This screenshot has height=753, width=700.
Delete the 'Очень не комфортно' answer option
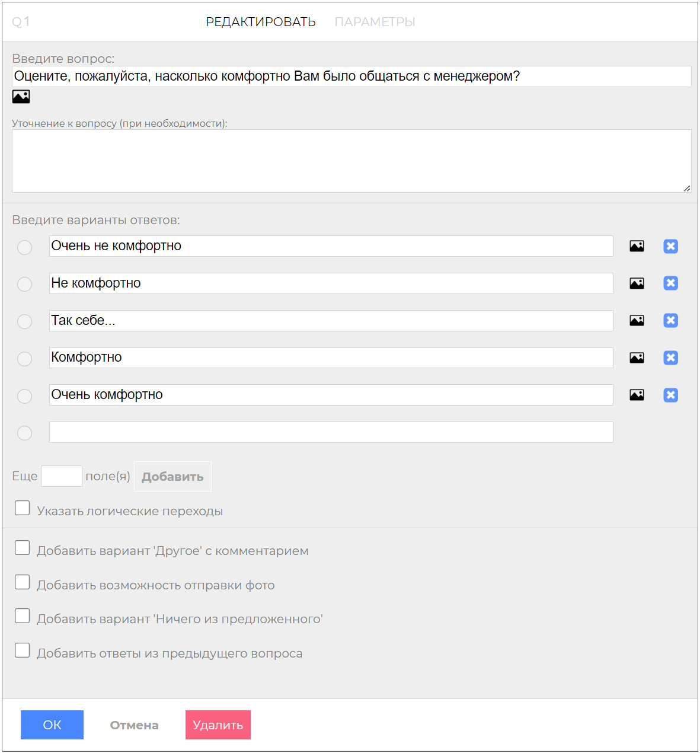pyautogui.click(x=670, y=246)
